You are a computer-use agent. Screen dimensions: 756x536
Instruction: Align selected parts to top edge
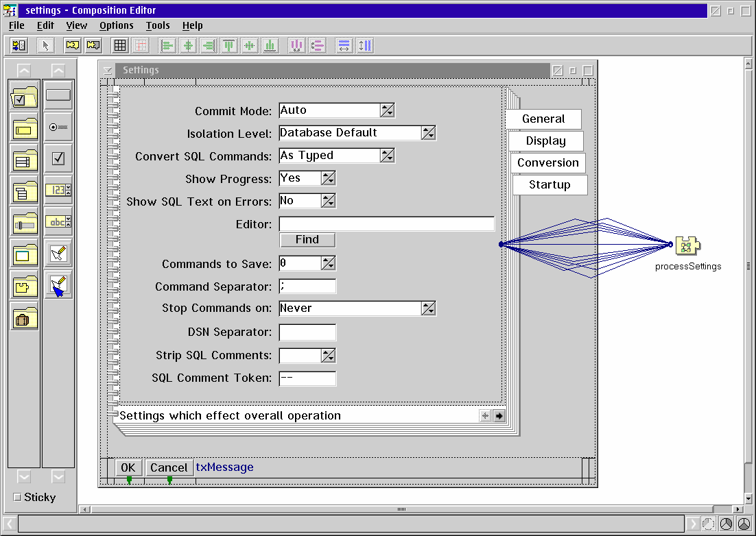pos(230,46)
